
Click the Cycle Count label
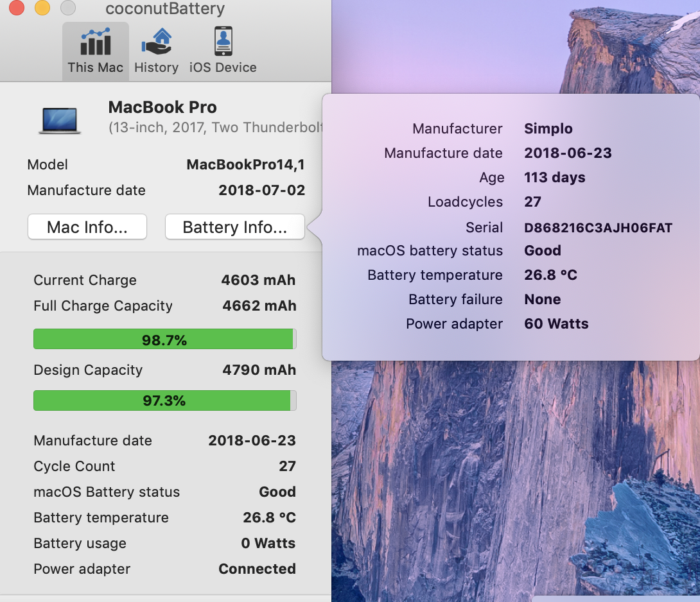click(74, 467)
